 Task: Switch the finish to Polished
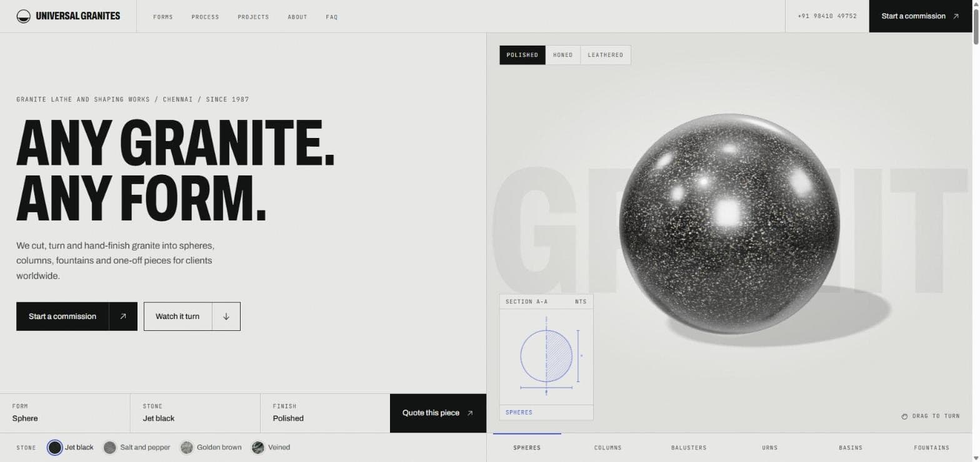tap(522, 55)
